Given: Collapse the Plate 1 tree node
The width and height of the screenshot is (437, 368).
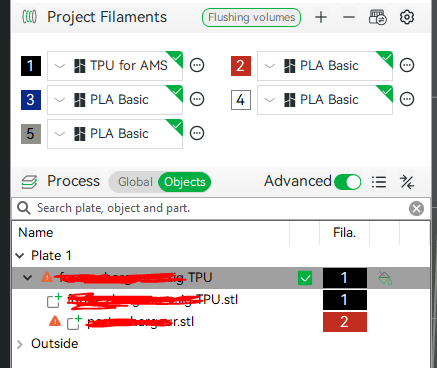Looking at the screenshot, I should [x=20, y=256].
